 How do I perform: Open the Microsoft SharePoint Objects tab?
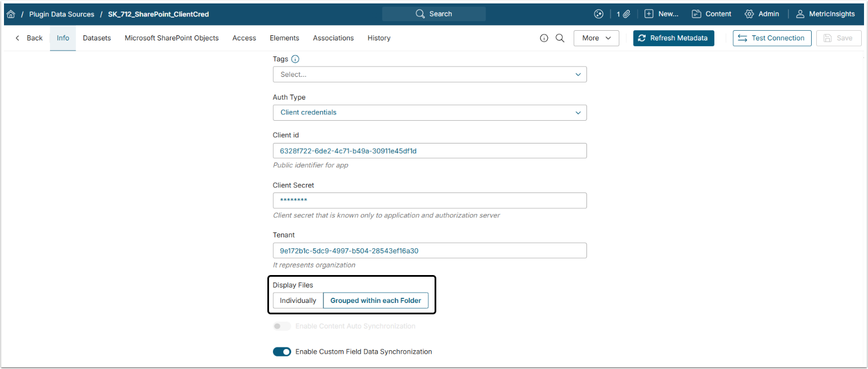click(172, 38)
